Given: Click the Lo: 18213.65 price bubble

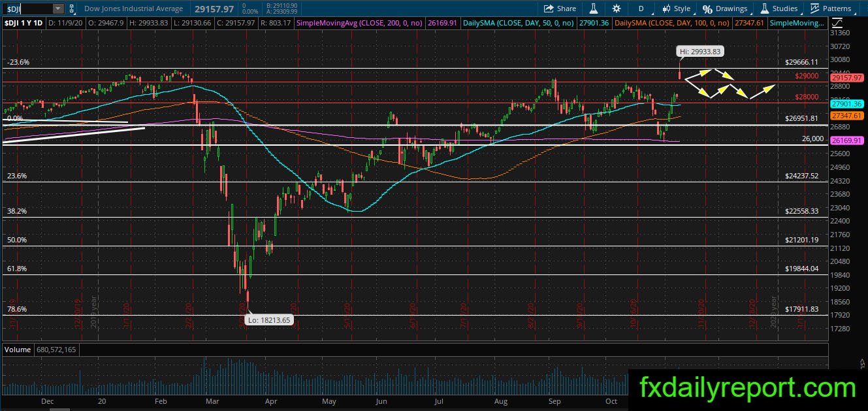Looking at the screenshot, I should pyautogui.click(x=268, y=320).
